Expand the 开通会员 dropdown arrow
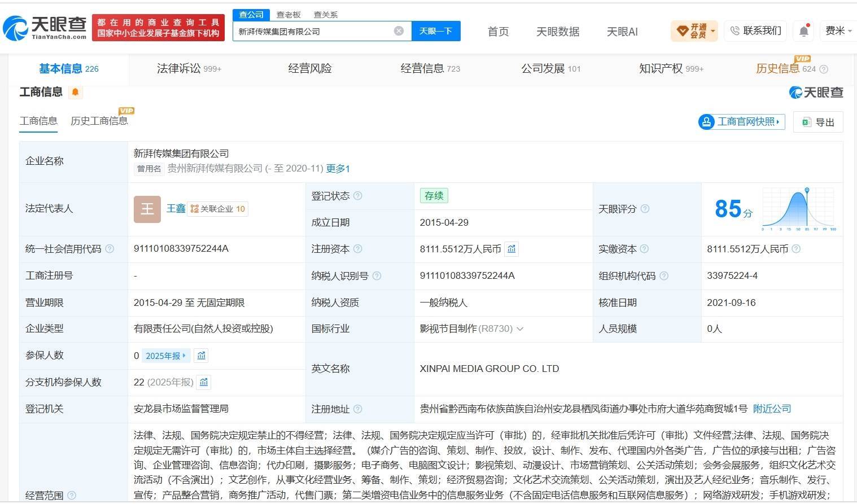The image size is (857, 504). point(714,32)
